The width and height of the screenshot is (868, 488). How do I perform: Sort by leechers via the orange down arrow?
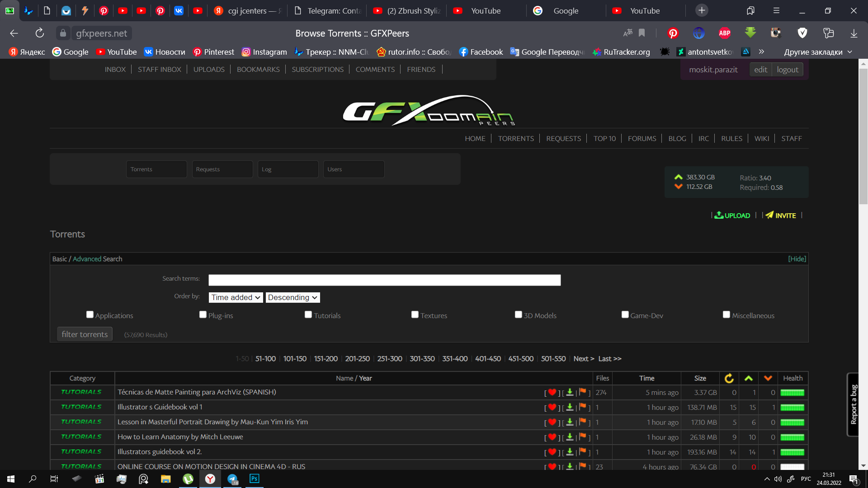[768, 378]
